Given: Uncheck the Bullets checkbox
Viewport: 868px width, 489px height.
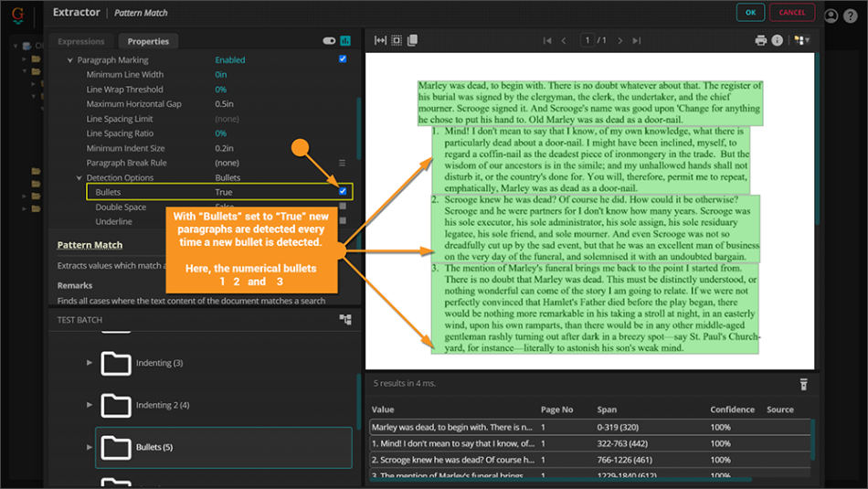Looking at the screenshot, I should click(343, 192).
